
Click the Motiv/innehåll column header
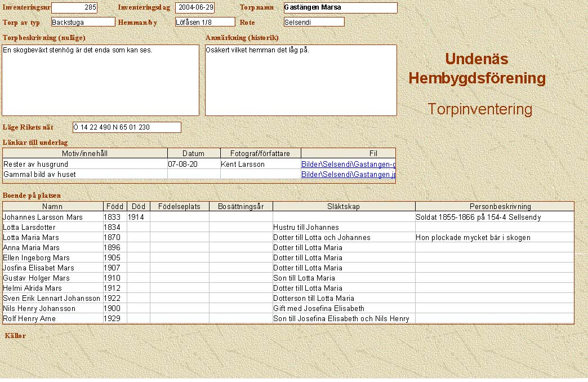click(85, 153)
